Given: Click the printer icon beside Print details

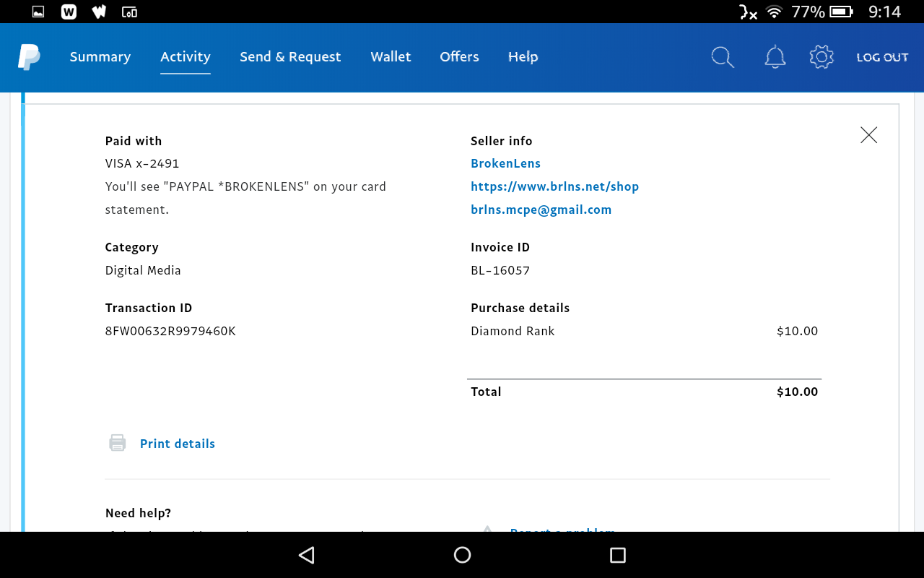Looking at the screenshot, I should coord(118,444).
